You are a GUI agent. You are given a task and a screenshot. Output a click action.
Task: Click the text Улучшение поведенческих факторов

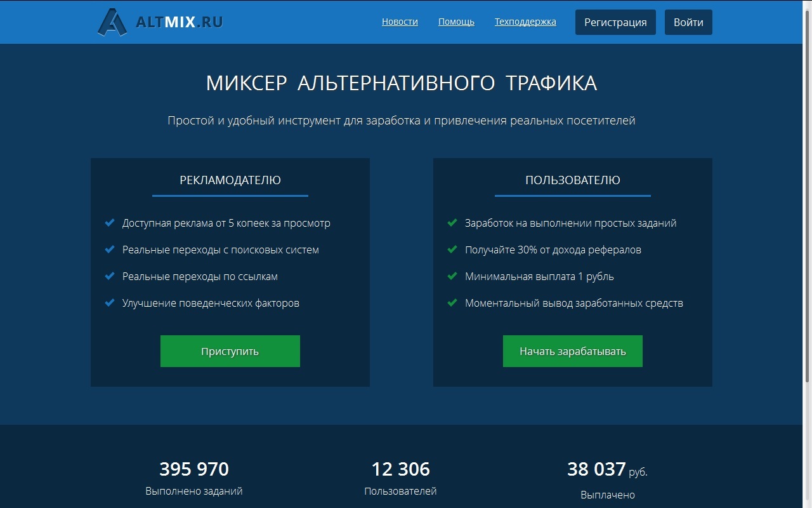pos(211,304)
